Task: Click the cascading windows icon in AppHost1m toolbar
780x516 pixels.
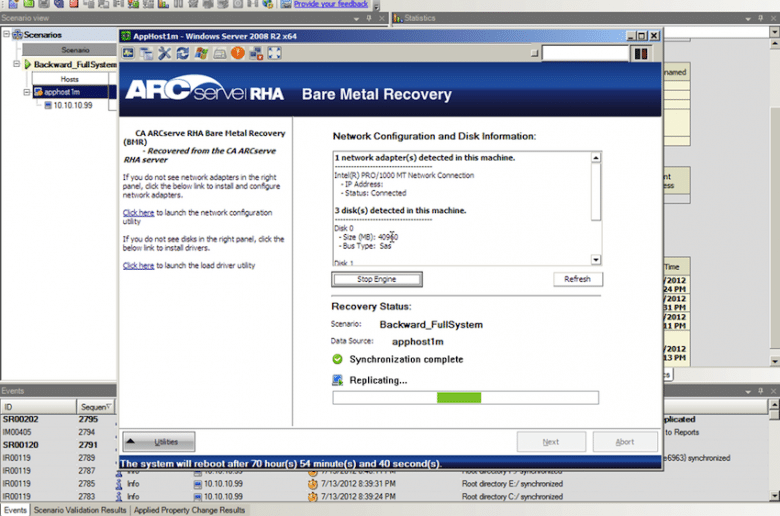Action: (146, 53)
